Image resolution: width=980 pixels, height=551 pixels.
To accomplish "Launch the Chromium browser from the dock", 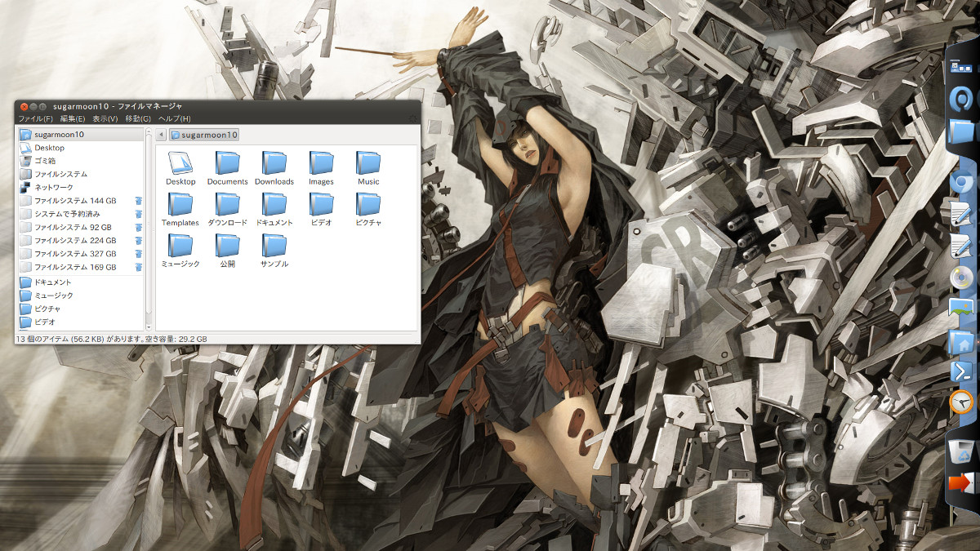I will [x=962, y=183].
